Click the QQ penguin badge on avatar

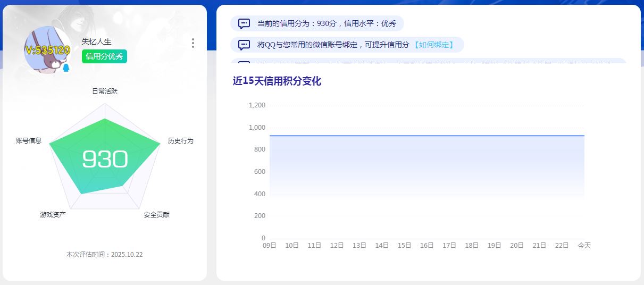(x=66, y=68)
